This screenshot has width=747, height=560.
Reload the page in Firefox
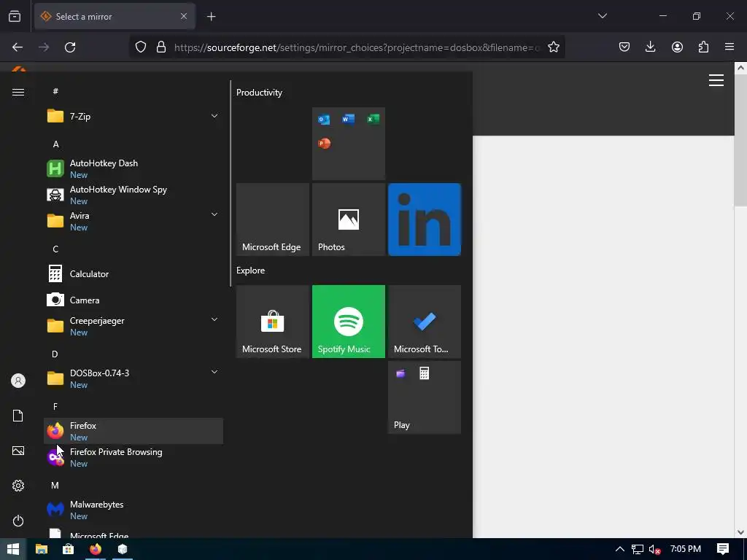pos(70,47)
